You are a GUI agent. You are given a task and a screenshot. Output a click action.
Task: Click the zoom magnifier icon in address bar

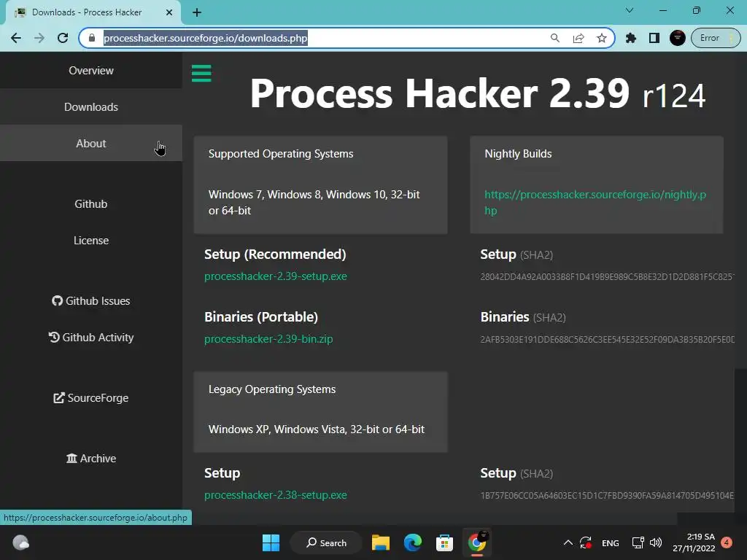[555, 38]
